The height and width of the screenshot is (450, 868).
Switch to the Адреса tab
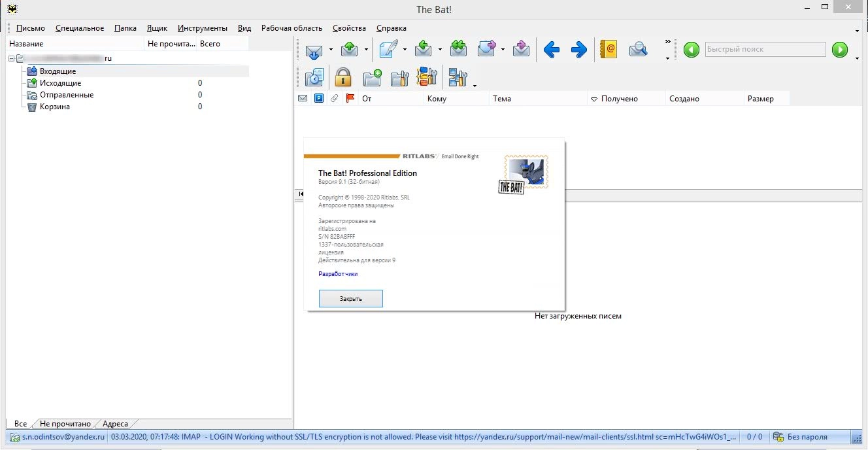click(115, 424)
